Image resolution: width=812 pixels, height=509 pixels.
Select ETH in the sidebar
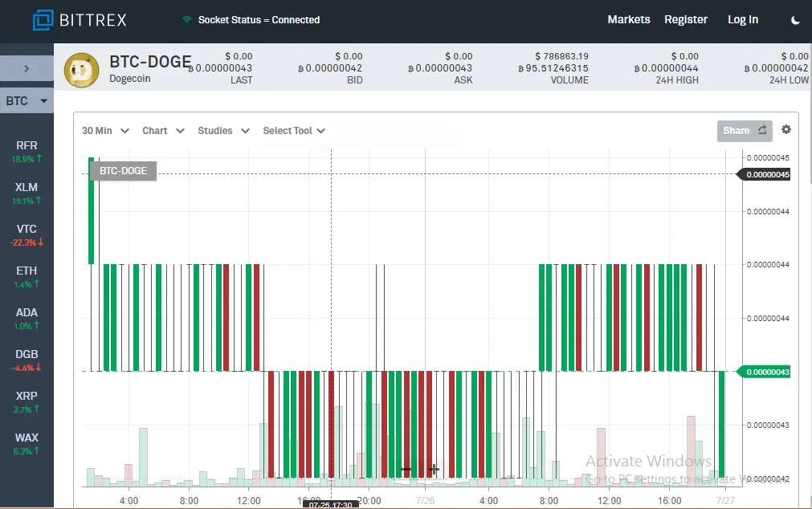(27, 276)
